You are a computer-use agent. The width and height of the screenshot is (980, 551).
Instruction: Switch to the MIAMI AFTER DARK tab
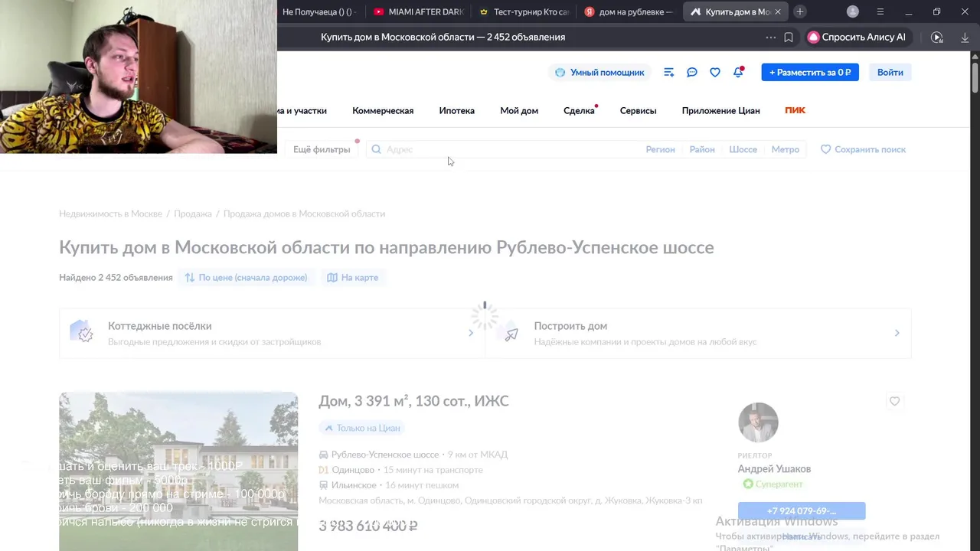tap(419, 11)
